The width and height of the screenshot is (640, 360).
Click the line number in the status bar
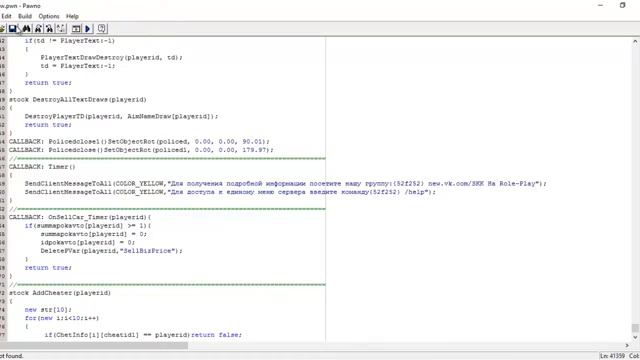click(x=613, y=356)
